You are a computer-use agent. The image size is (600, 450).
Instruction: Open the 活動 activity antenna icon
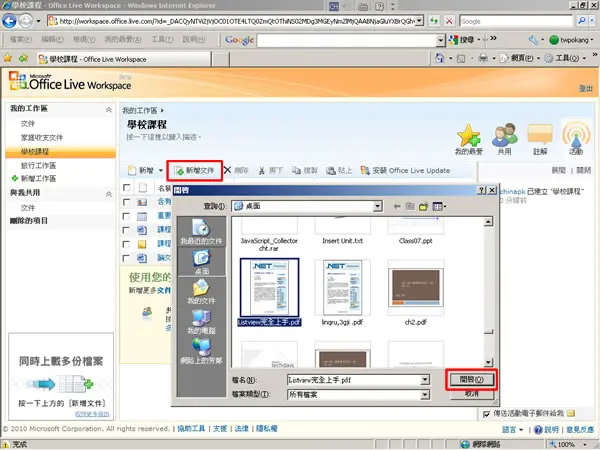pyautogui.click(x=576, y=135)
